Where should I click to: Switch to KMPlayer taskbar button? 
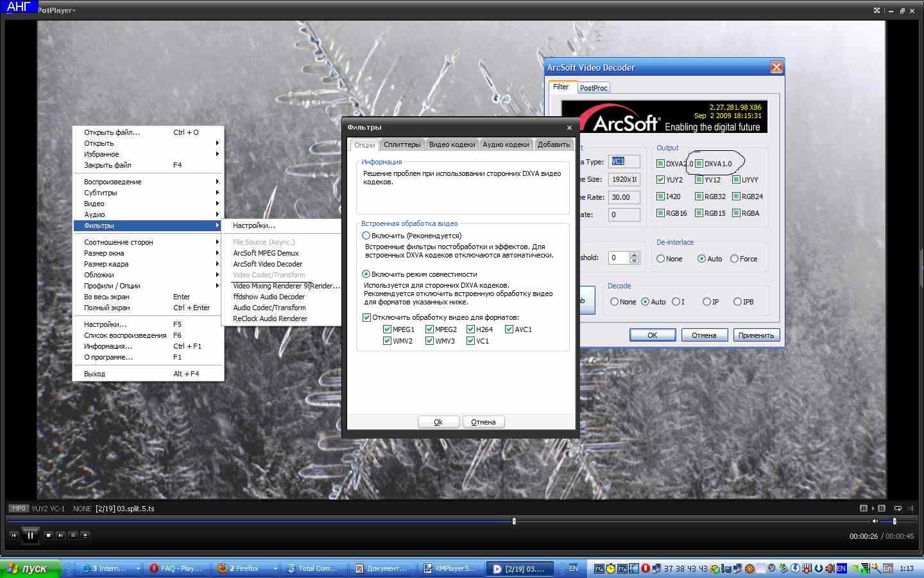[x=452, y=568]
